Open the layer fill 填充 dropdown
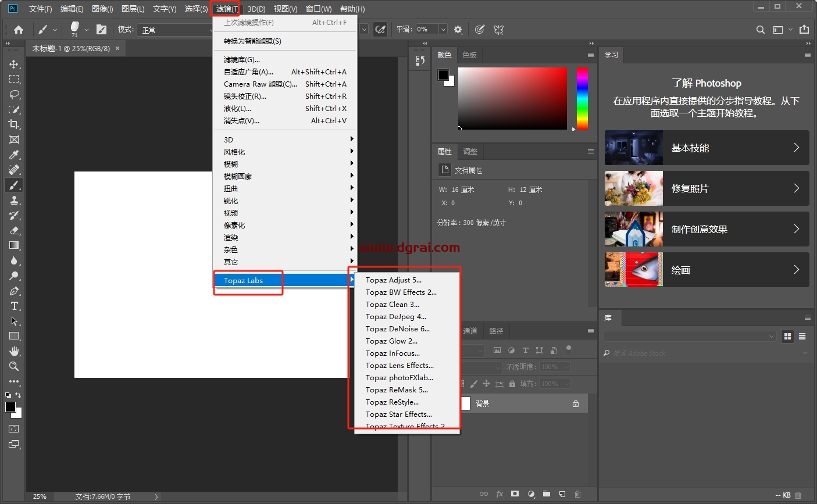This screenshot has height=504, width=817. pyautogui.click(x=566, y=384)
